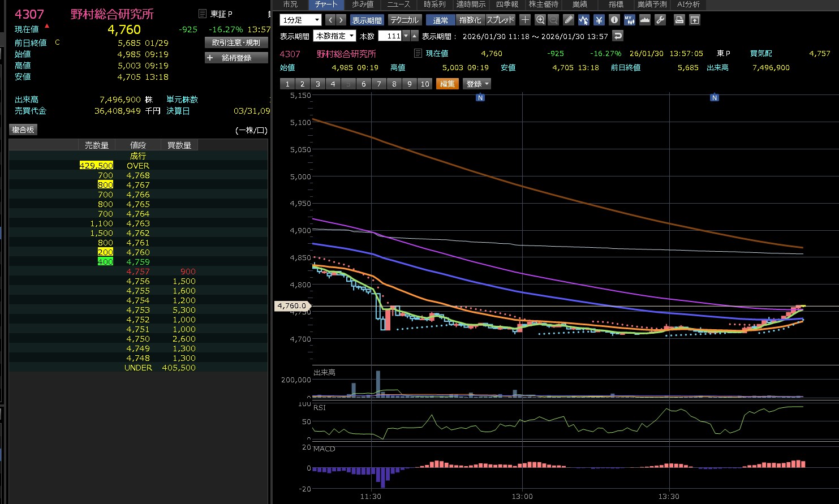
Task: Click the reset period return-arrow icon
Action: click(618, 36)
